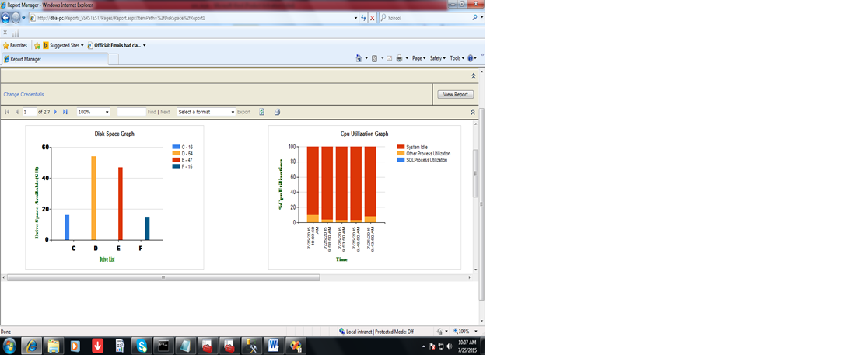
Task: Print the report using printer icon
Action: [277, 112]
